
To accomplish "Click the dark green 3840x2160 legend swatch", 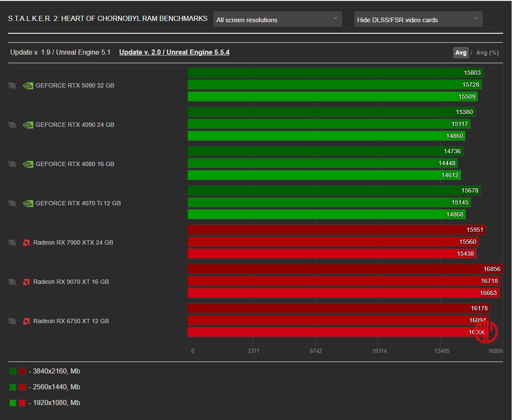I will click(x=13, y=371).
